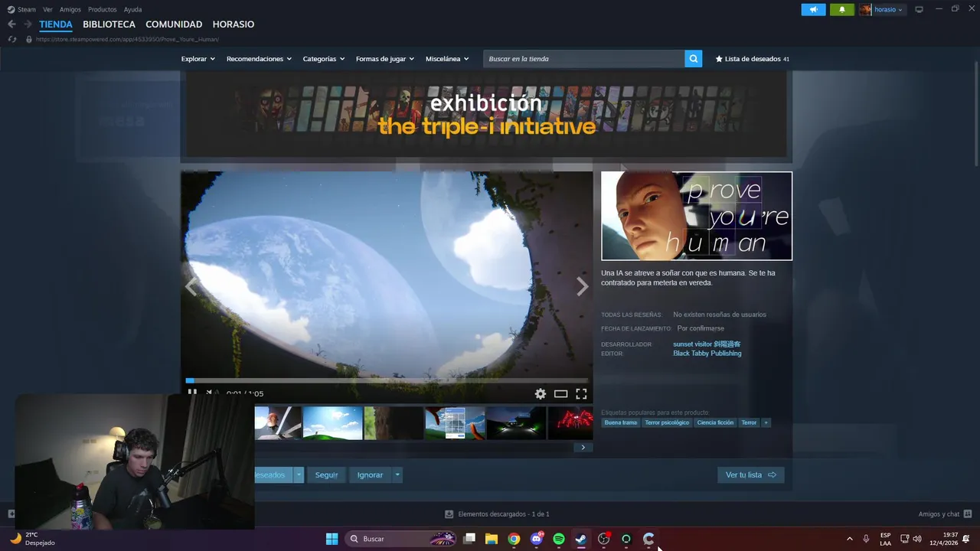
Task: Open Spotify from the taskbar
Action: (559, 539)
